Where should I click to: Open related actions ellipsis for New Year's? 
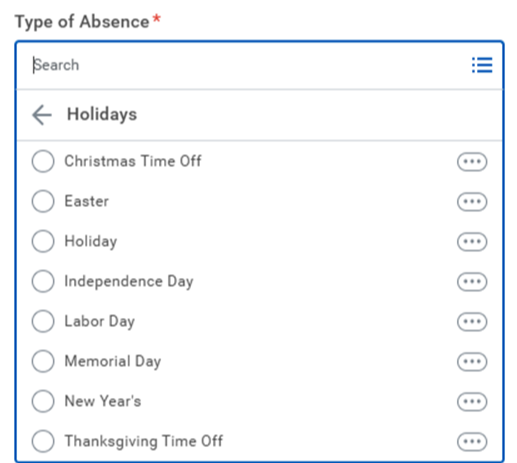click(472, 402)
